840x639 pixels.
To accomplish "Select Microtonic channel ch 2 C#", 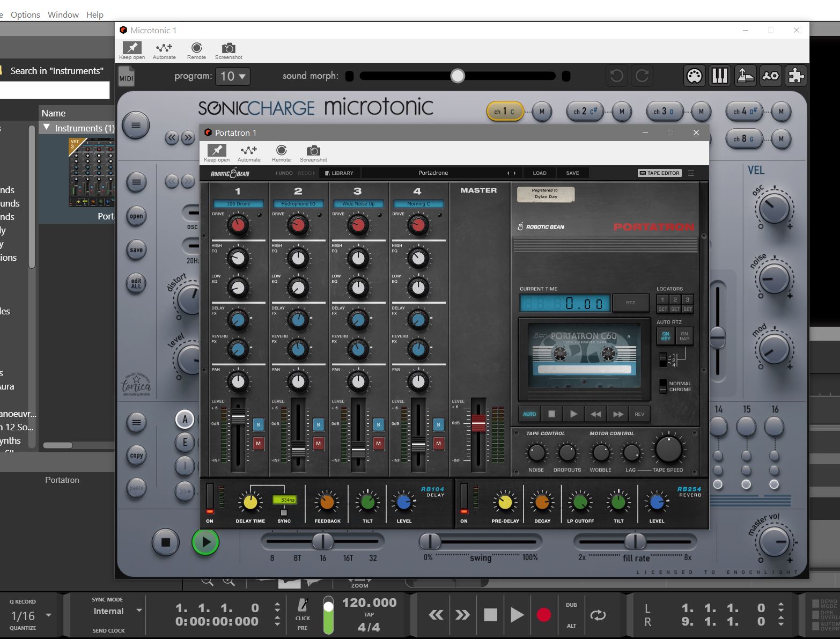I will click(585, 112).
